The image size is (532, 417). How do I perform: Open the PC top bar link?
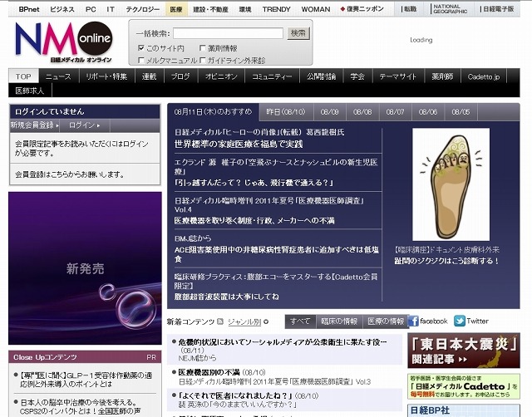pyautogui.click(x=91, y=9)
